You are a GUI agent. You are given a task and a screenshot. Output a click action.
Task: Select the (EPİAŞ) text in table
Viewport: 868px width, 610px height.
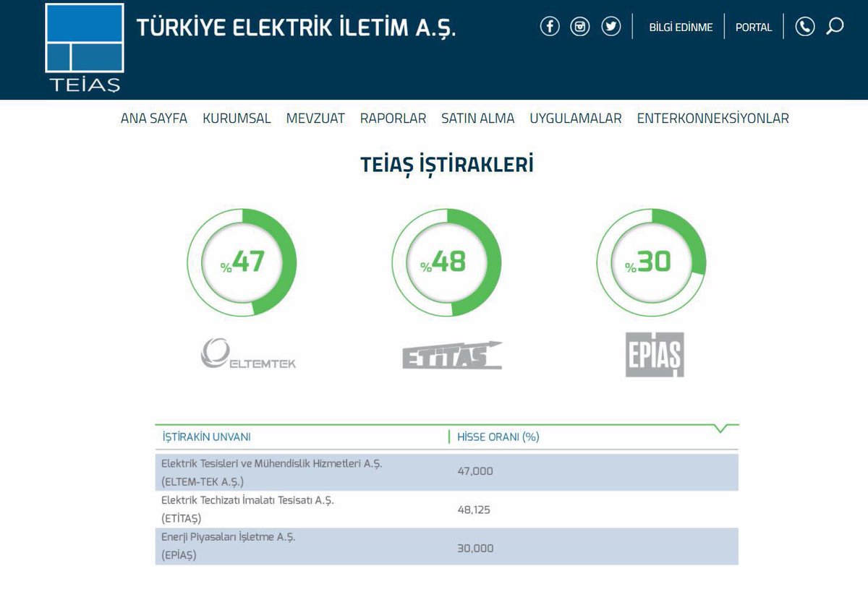coord(179,556)
